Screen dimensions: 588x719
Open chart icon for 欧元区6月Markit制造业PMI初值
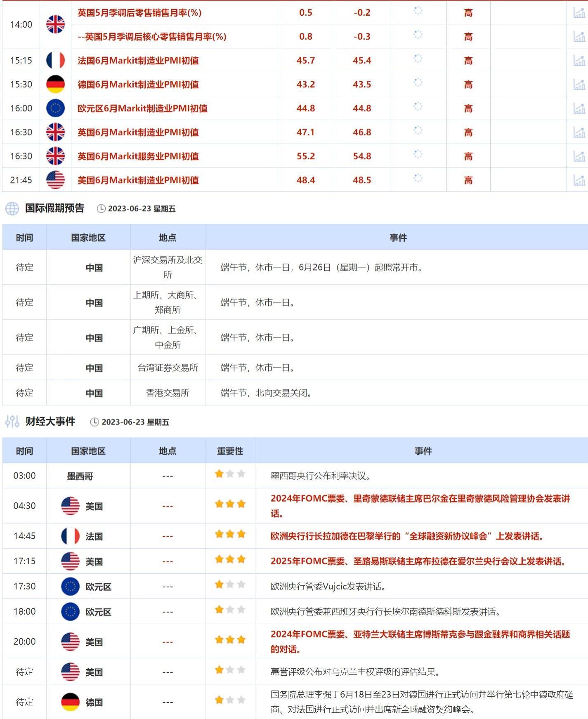(x=579, y=108)
